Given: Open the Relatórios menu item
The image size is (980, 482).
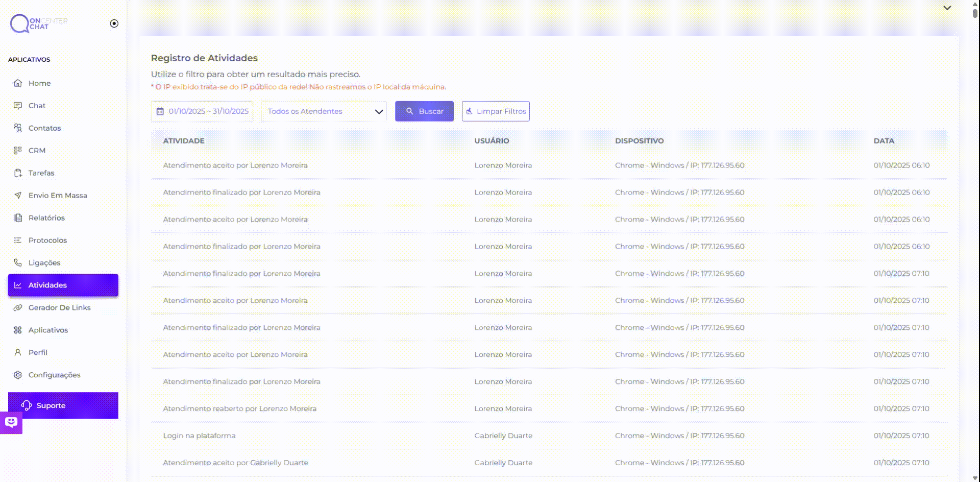Looking at the screenshot, I should 46,218.
